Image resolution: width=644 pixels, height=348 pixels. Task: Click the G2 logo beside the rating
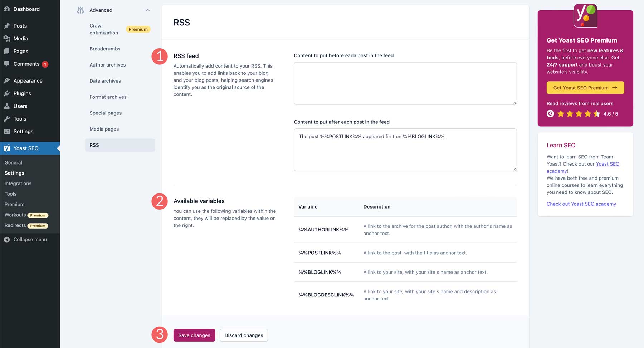[550, 113]
